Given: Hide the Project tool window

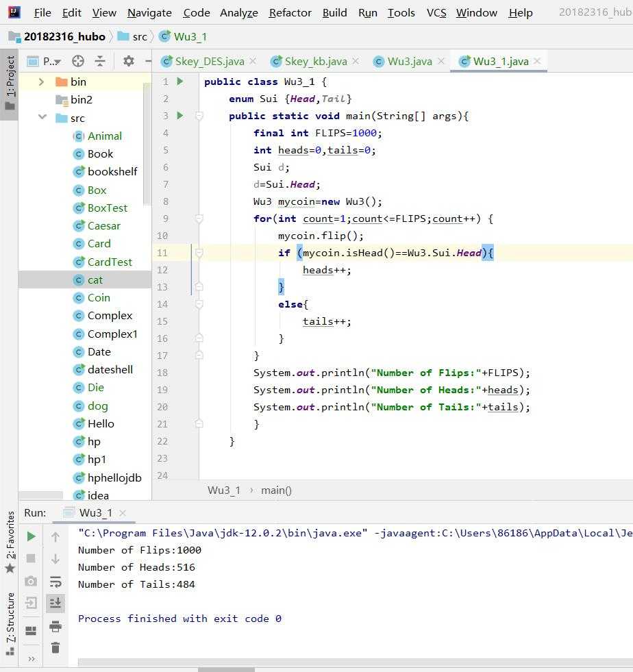Looking at the screenshot, I should [x=148, y=61].
